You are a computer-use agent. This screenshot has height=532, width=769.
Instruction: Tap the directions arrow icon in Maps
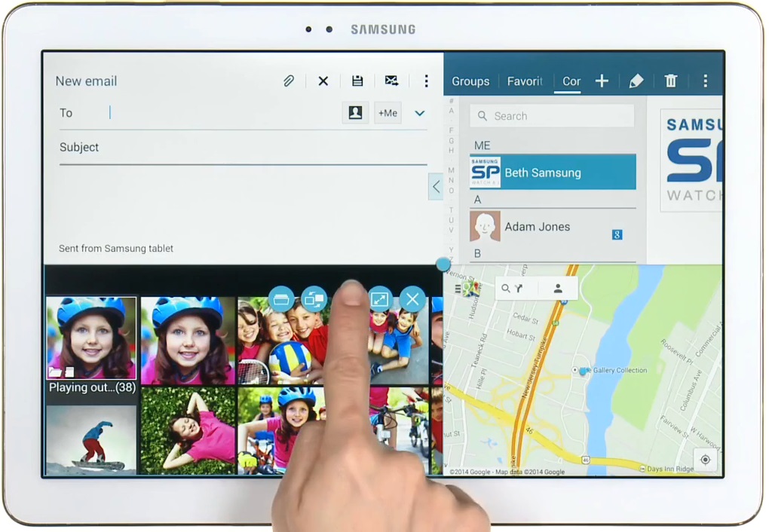[519, 289]
